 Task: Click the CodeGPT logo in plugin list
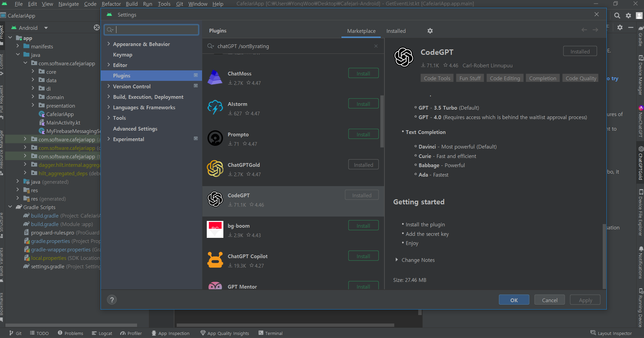pyautogui.click(x=215, y=199)
